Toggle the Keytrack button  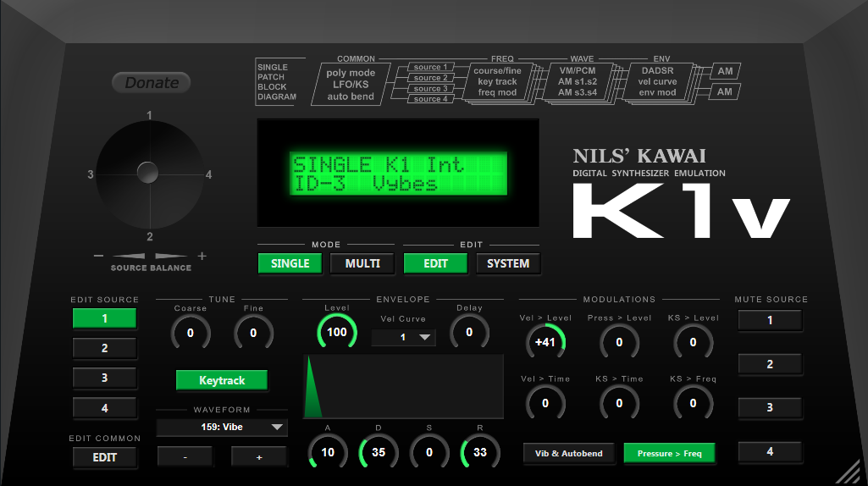point(222,381)
